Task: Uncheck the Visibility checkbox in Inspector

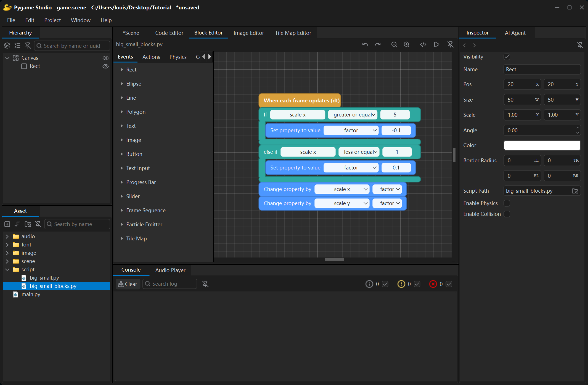Action: (x=507, y=57)
